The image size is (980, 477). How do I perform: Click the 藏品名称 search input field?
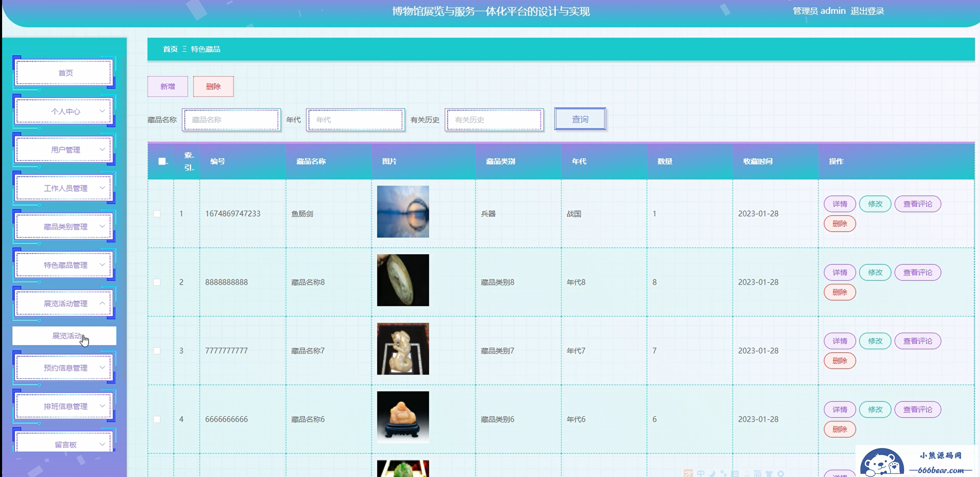click(231, 120)
